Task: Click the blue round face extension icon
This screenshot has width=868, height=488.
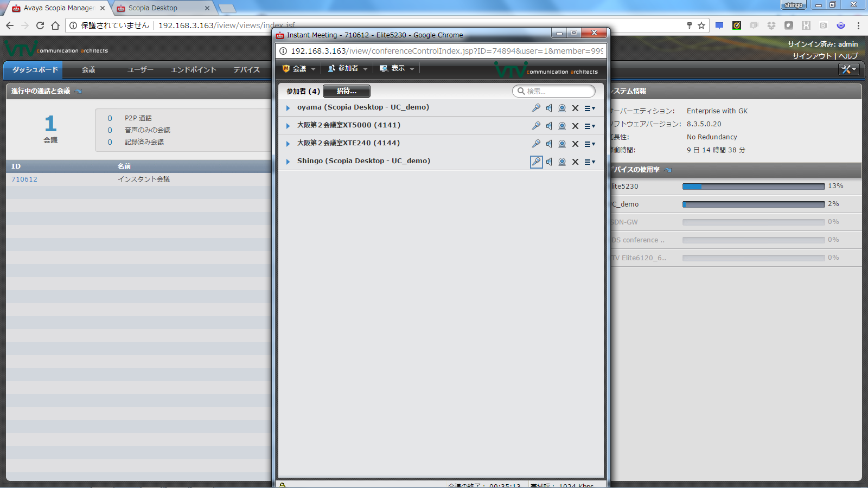Action: click(x=841, y=25)
